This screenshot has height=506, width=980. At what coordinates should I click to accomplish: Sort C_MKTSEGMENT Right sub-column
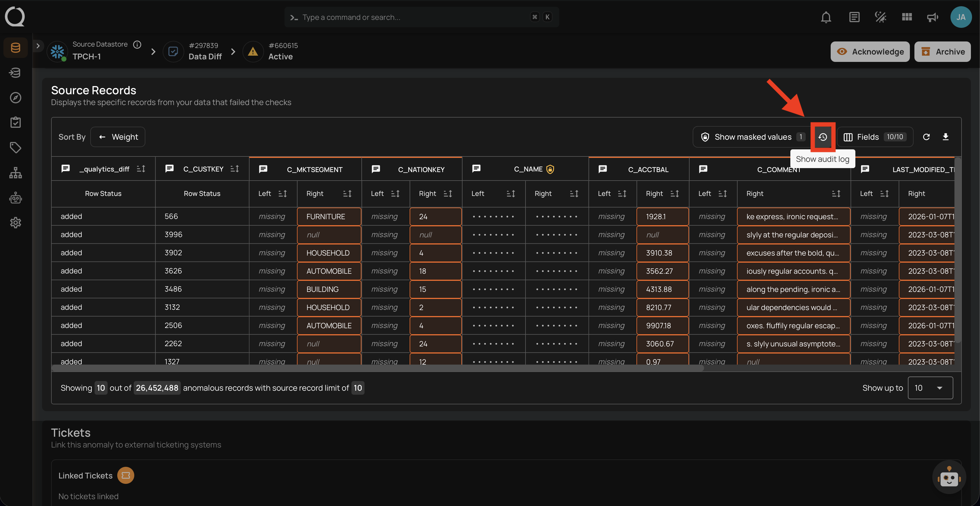347,194
